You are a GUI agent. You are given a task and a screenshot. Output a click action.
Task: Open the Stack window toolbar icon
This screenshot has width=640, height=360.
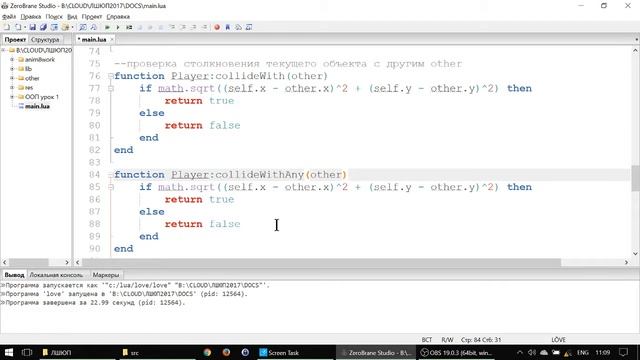(x=238, y=27)
